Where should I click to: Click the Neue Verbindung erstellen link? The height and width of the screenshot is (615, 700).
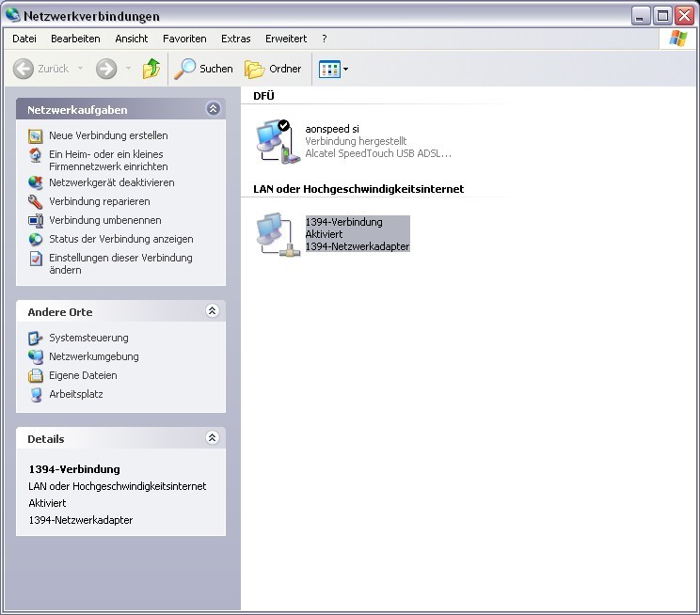[x=108, y=135]
